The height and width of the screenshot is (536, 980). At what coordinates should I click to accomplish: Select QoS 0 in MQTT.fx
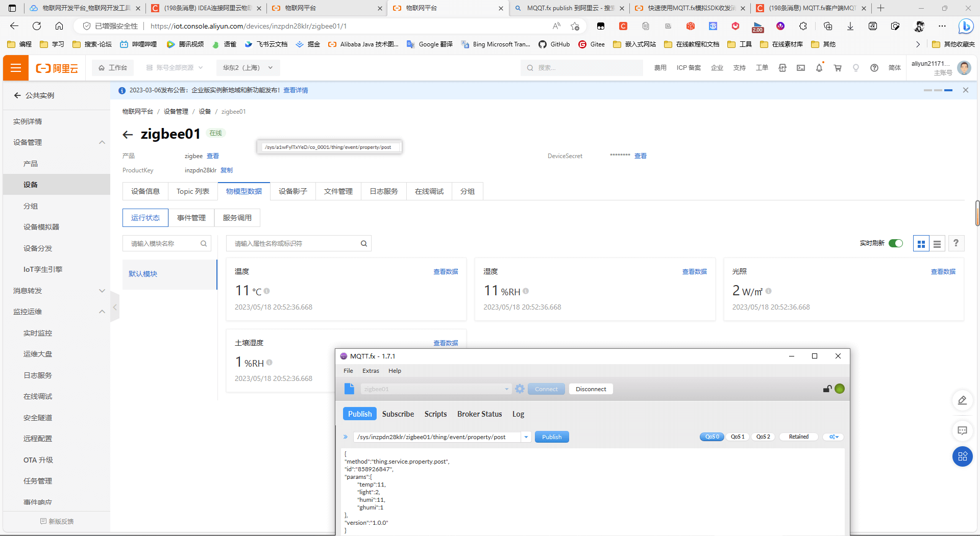tap(712, 437)
